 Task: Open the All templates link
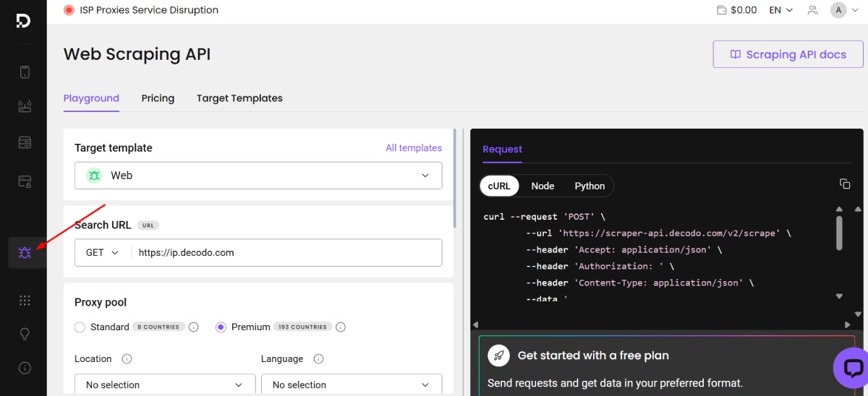(414, 147)
